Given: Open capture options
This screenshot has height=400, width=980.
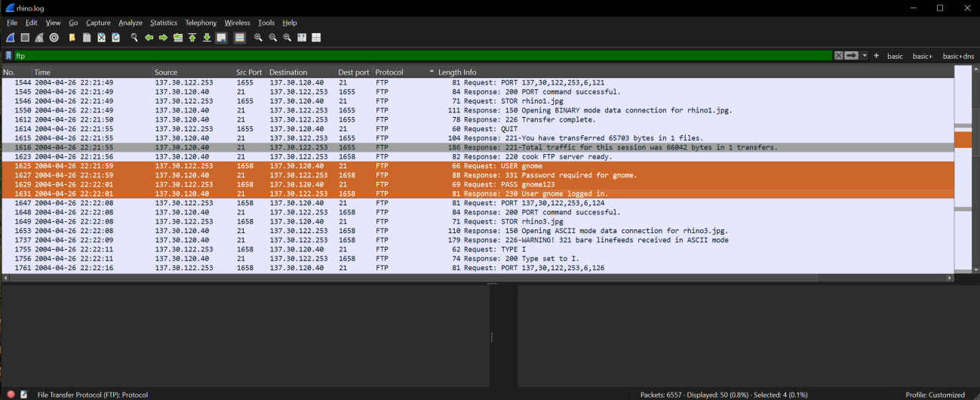Looking at the screenshot, I should (x=54, y=37).
